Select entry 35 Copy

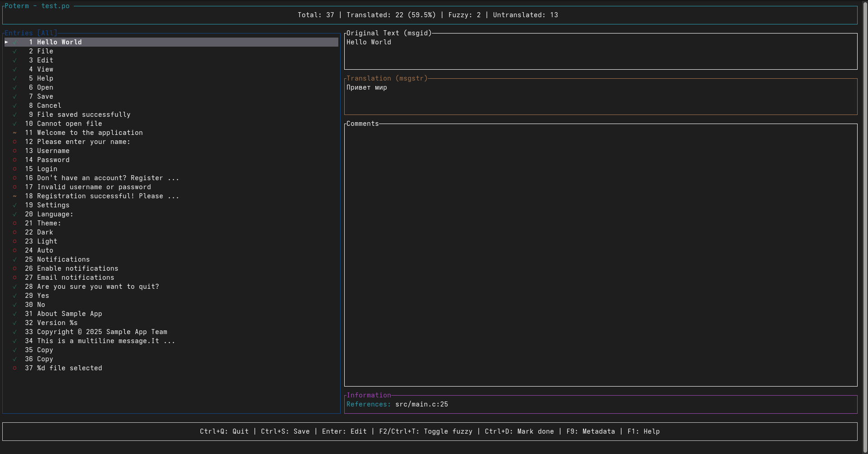tap(171, 350)
